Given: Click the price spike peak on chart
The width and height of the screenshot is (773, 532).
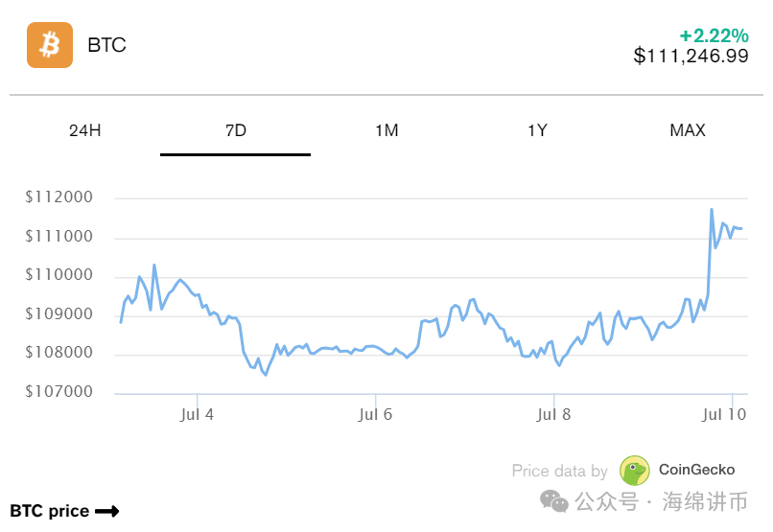Looking at the screenshot, I should [x=712, y=209].
